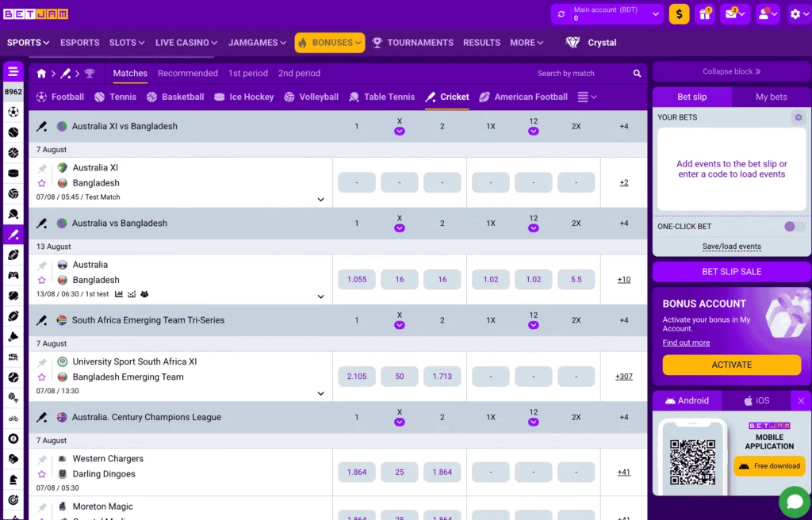Open +307 markets for South Africa match
The image size is (812, 520).
point(624,377)
